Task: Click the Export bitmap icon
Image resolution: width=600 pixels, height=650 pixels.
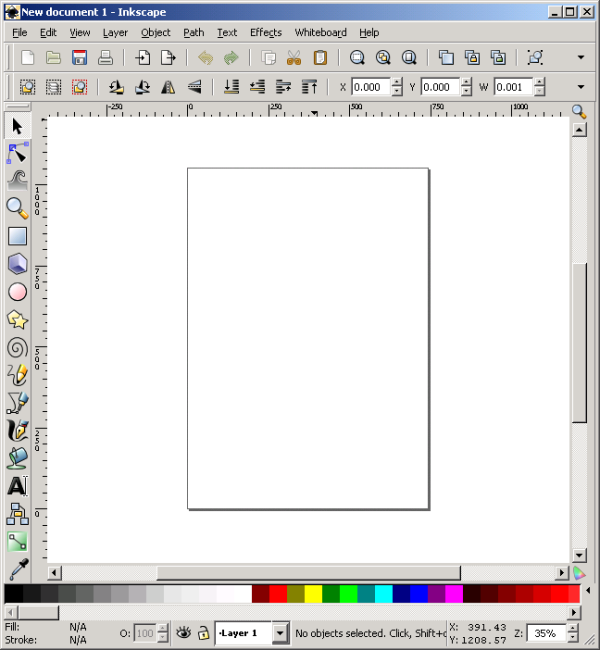Action: [x=168, y=58]
